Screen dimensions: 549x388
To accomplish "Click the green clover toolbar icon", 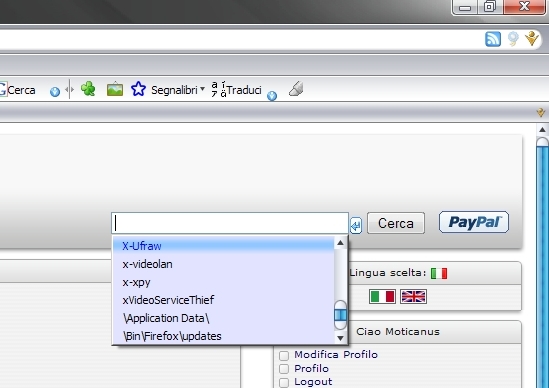I will (88, 89).
